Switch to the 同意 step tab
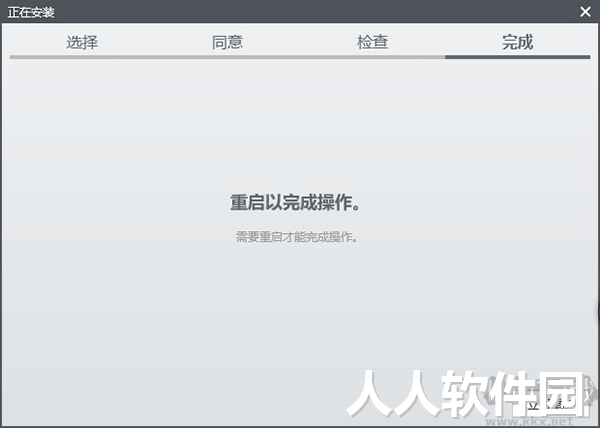Screen dimensions: 600x428 pyautogui.click(x=227, y=42)
